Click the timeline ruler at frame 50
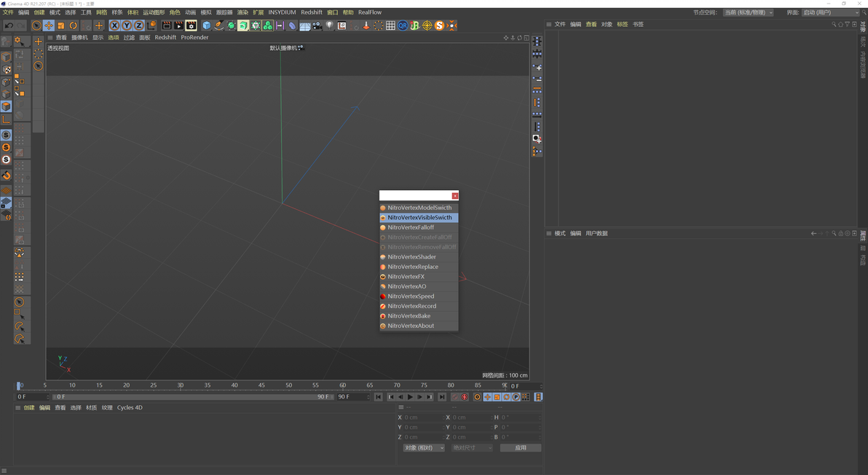Screen dimensions: 868x475 tap(288, 385)
